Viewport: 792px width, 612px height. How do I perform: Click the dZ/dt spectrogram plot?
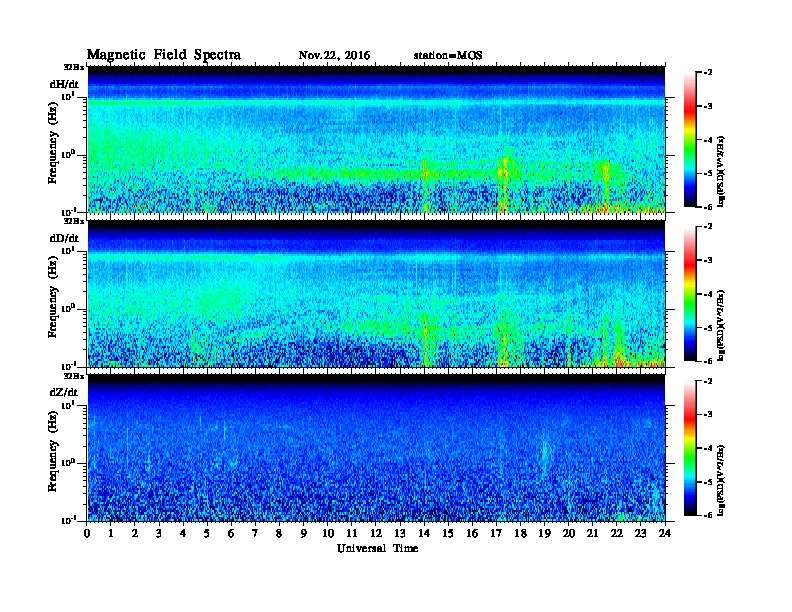point(376,447)
